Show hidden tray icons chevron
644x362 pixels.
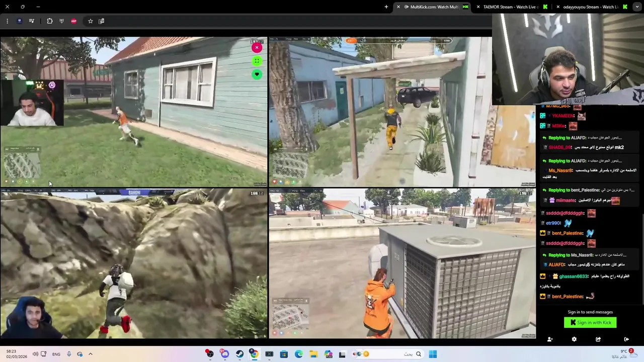[91, 354]
